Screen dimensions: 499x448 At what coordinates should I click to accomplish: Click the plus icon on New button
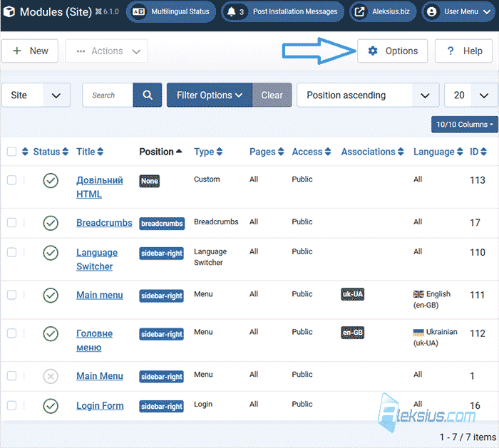tap(16, 51)
